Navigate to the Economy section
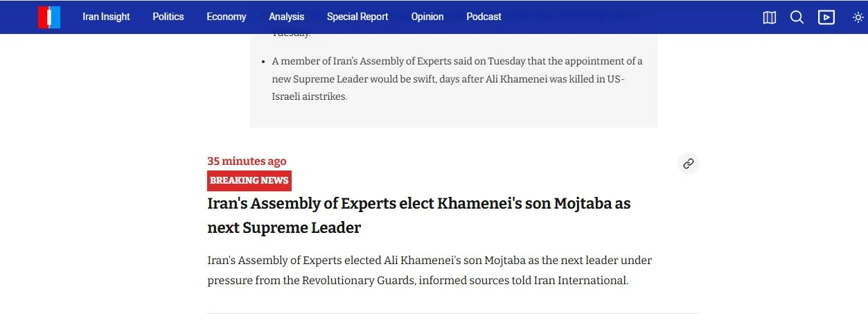 pos(226,17)
